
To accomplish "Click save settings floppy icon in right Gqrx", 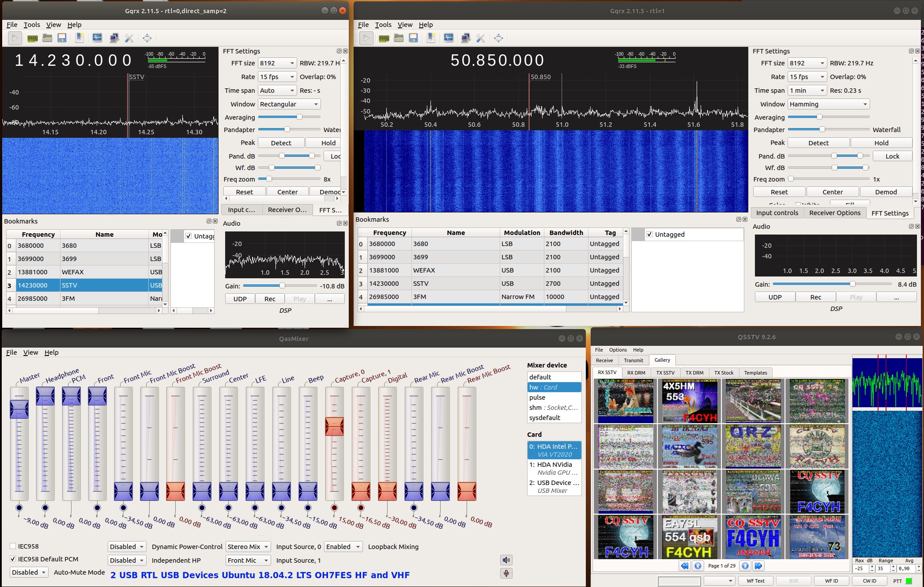I will pos(413,38).
